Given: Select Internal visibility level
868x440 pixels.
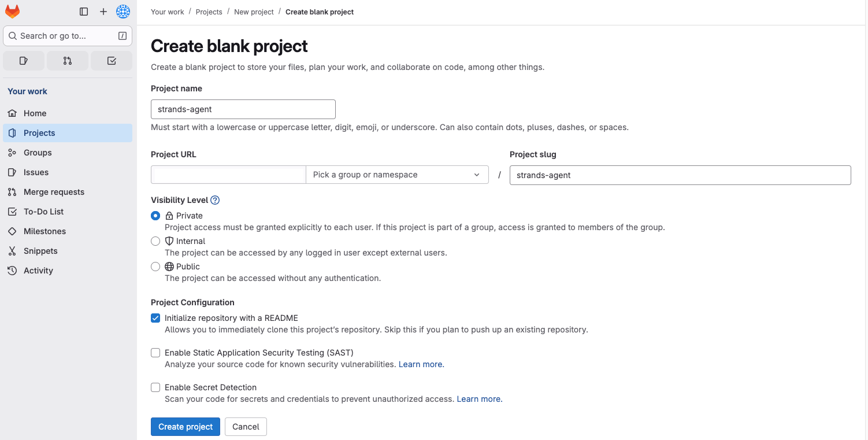Looking at the screenshot, I should pos(155,241).
